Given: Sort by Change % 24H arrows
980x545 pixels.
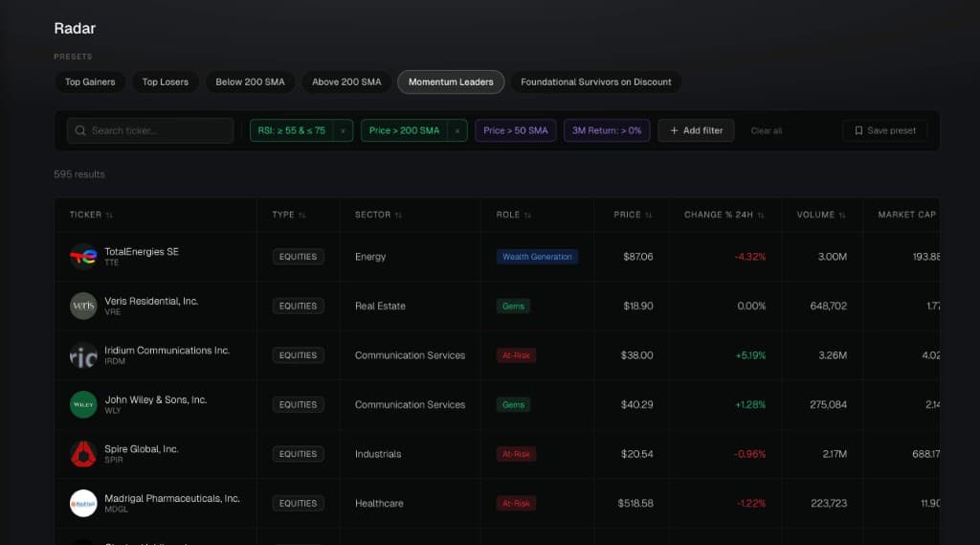Looking at the screenshot, I should coord(761,216).
